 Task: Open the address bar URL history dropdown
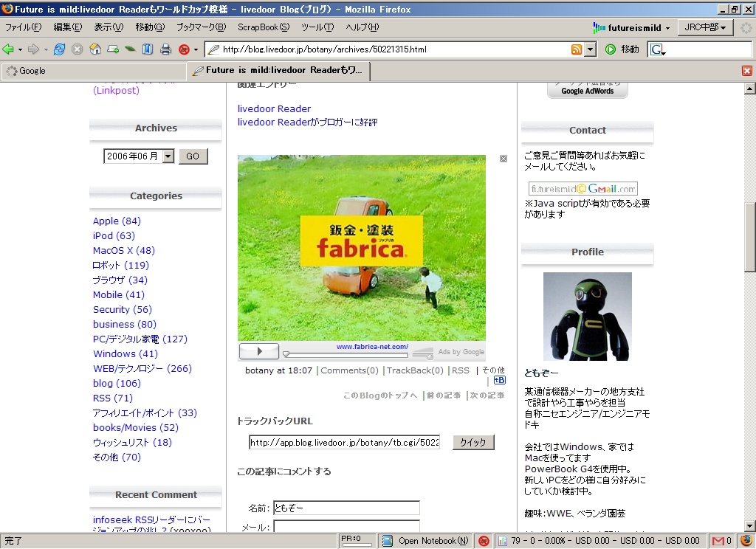pos(590,49)
